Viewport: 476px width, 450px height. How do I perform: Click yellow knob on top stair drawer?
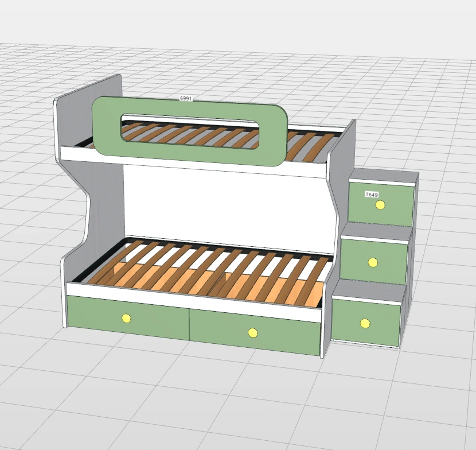point(381,205)
